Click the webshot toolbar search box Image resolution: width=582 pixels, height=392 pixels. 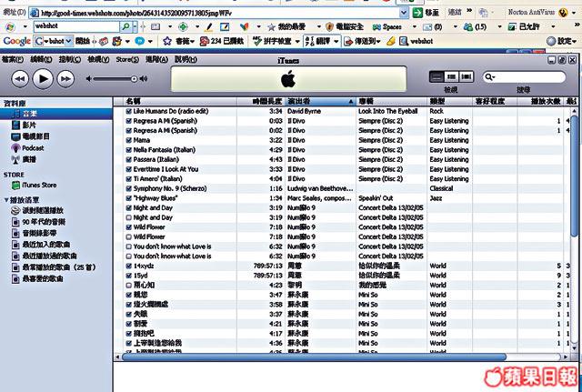(x=76, y=26)
